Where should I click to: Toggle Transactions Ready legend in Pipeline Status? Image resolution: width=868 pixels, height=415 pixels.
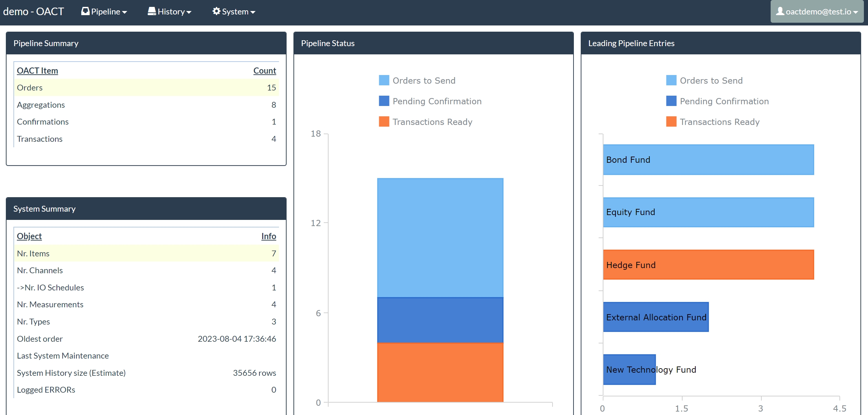pyautogui.click(x=432, y=122)
